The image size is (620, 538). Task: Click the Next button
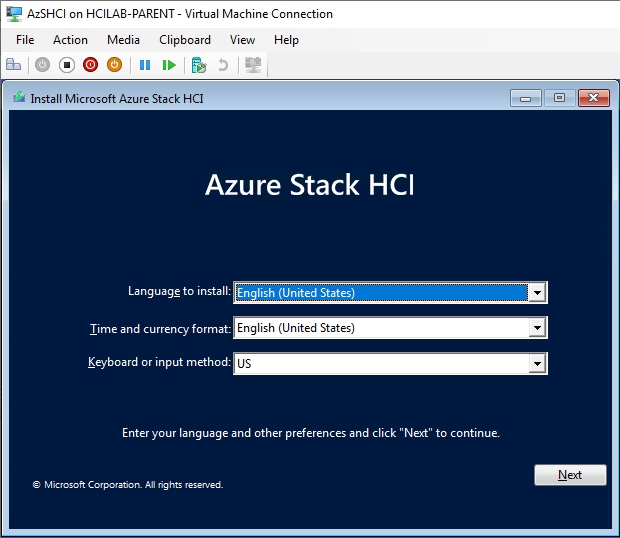[570, 475]
